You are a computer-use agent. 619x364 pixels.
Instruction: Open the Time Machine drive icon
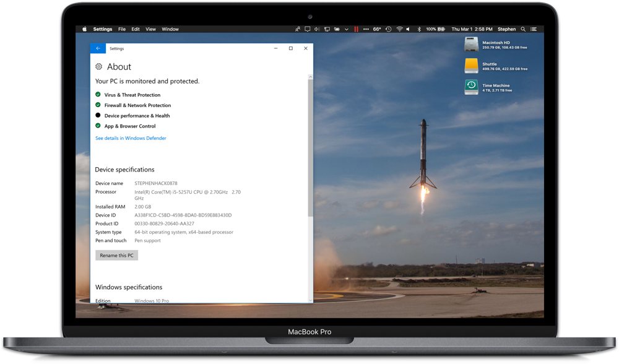pyautogui.click(x=471, y=87)
